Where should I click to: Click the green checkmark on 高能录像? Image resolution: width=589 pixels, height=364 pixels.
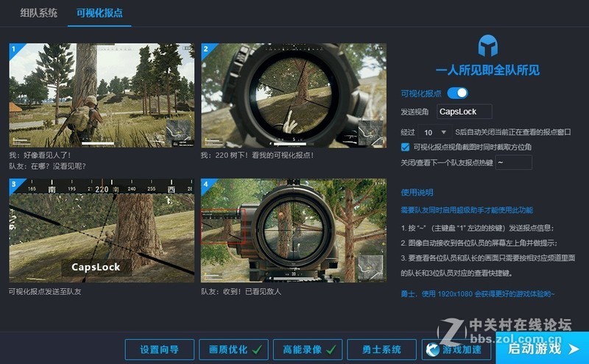click(331, 350)
